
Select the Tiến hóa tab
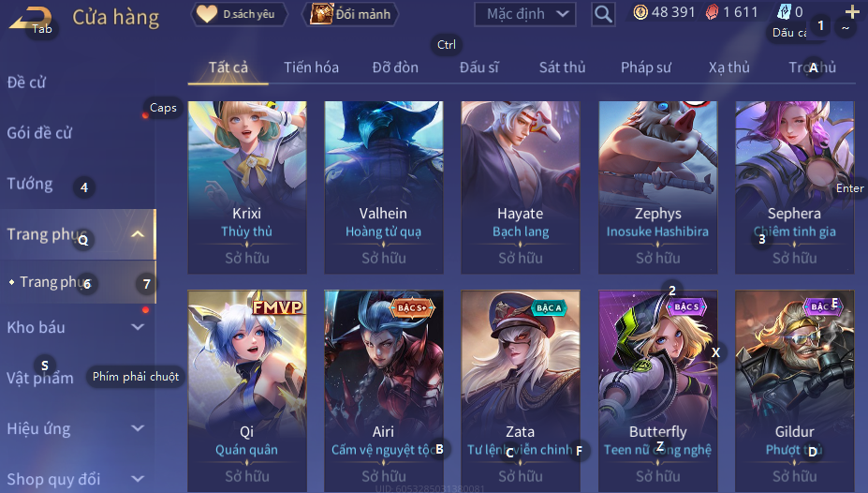311,67
